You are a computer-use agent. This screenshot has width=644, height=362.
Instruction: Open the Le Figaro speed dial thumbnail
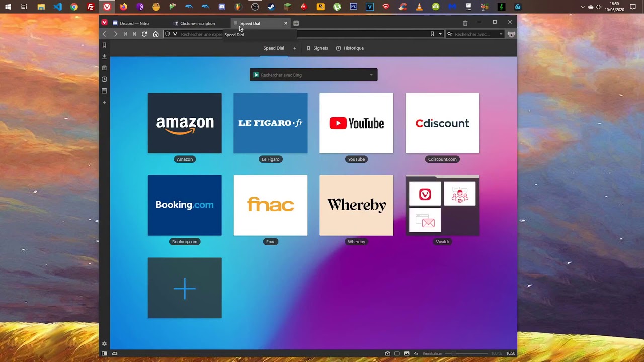(x=271, y=123)
